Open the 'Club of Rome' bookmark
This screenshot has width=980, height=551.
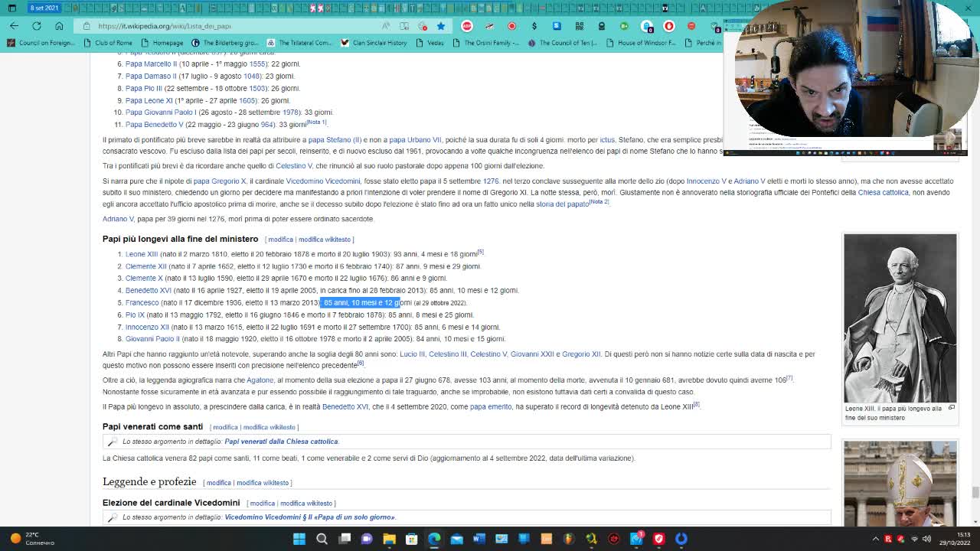(108, 43)
